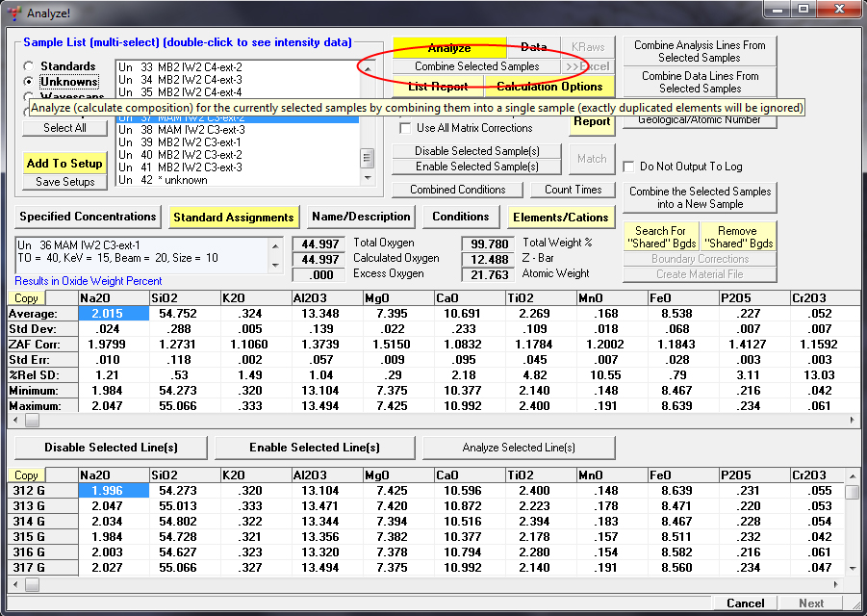
Task: Click the Add To Setup button
Action: point(64,164)
